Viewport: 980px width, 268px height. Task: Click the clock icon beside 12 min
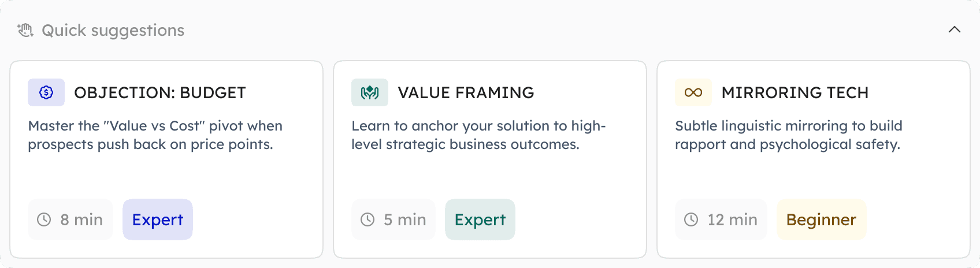point(692,219)
